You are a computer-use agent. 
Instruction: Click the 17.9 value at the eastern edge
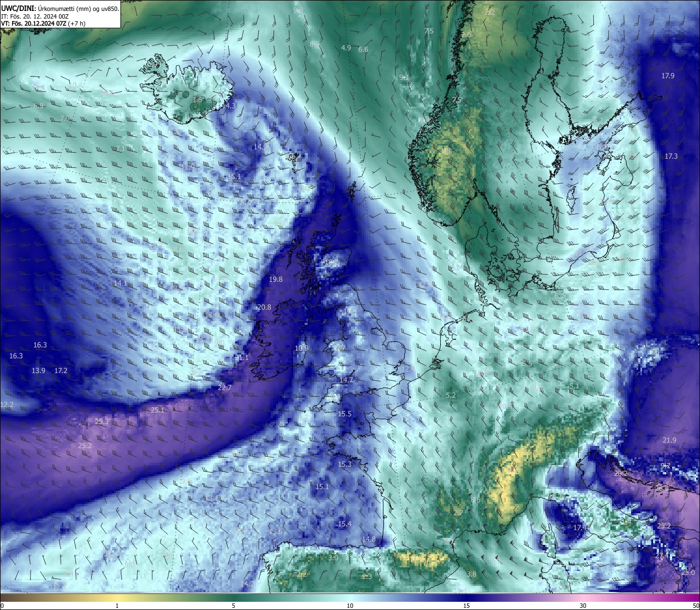point(668,76)
